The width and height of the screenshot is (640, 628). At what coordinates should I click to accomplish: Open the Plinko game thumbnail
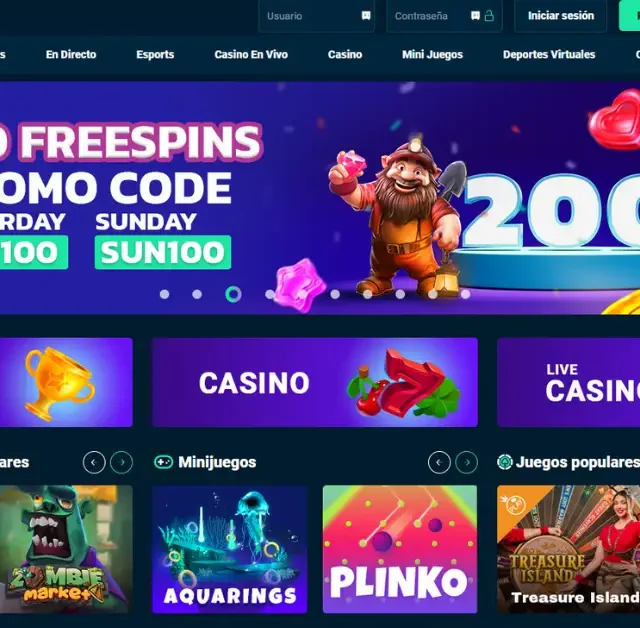(400, 549)
